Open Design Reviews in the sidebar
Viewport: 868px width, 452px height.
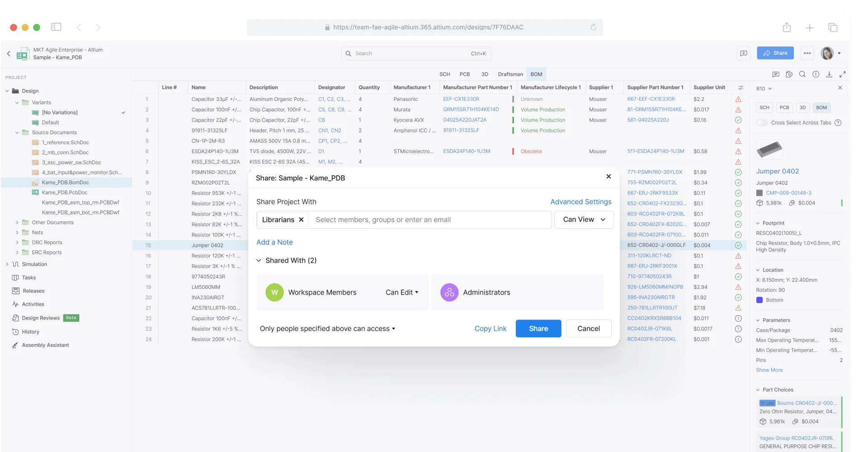pos(41,318)
